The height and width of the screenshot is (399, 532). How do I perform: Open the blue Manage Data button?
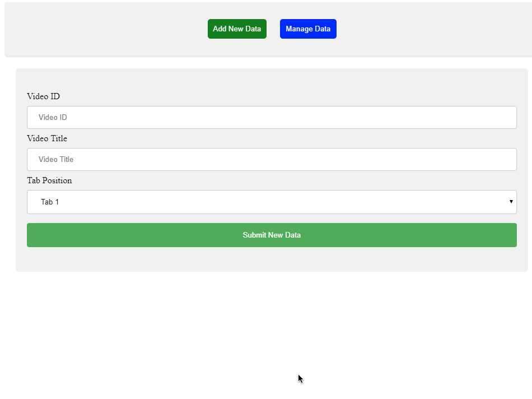tap(308, 29)
